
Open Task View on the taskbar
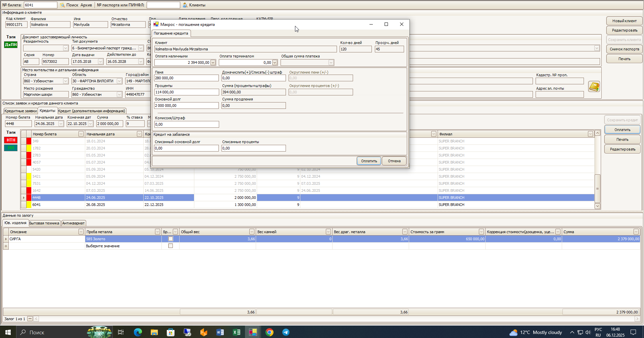pos(121,332)
